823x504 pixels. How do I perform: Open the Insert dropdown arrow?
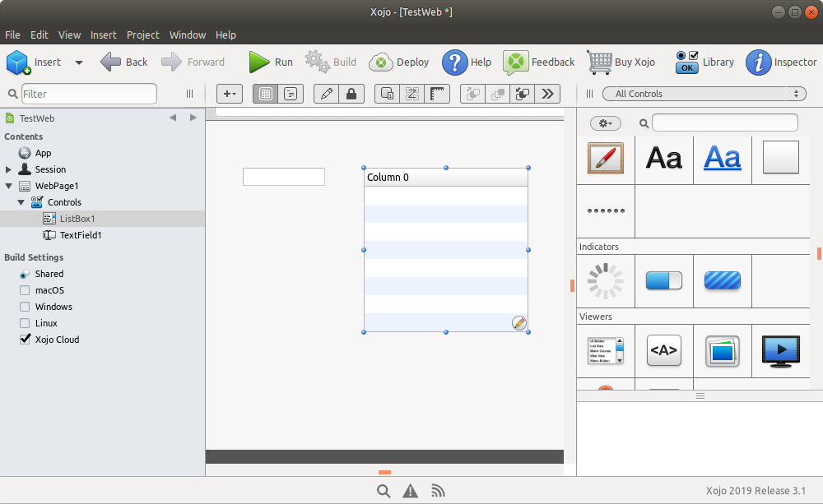(x=79, y=62)
